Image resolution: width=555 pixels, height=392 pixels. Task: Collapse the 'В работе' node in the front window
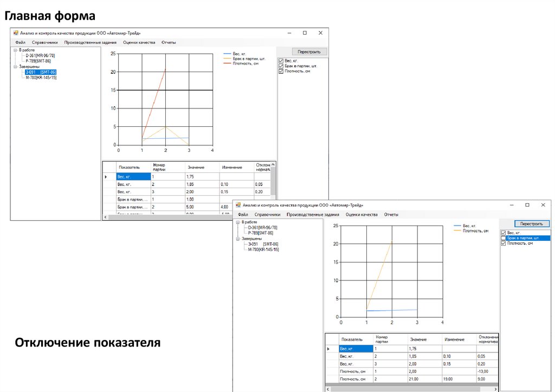237,222
